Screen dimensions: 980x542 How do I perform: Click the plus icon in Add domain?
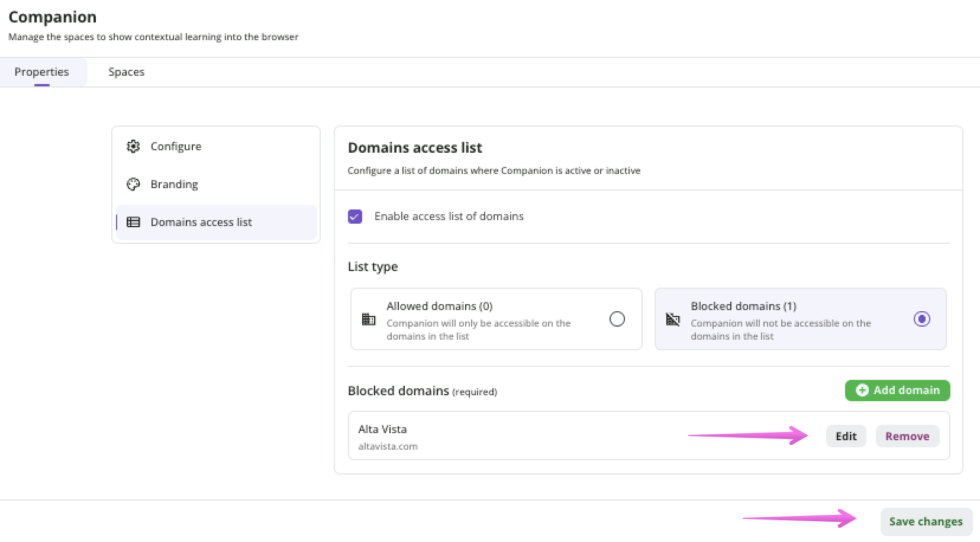click(862, 391)
